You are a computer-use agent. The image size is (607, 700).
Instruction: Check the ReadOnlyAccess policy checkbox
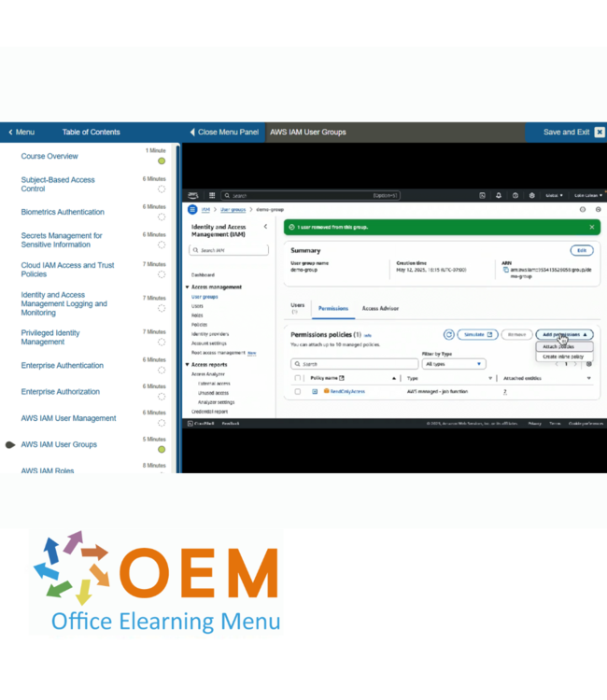[298, 392]
